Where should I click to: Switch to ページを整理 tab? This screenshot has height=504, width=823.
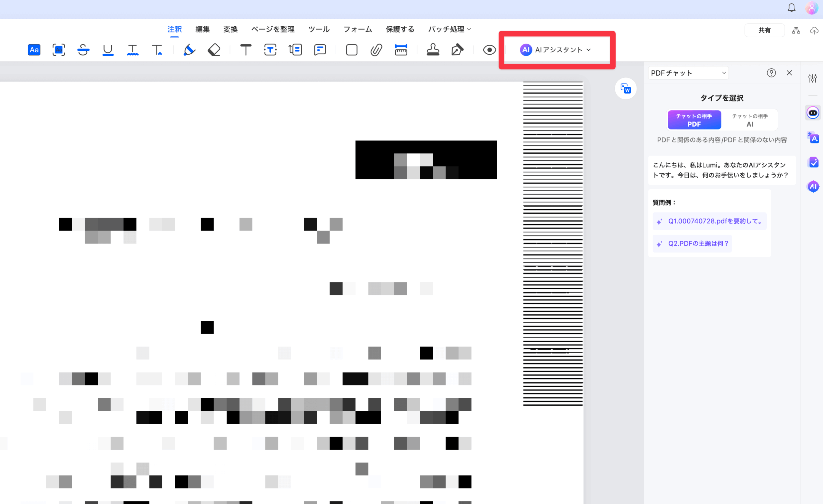pos(273,29)
